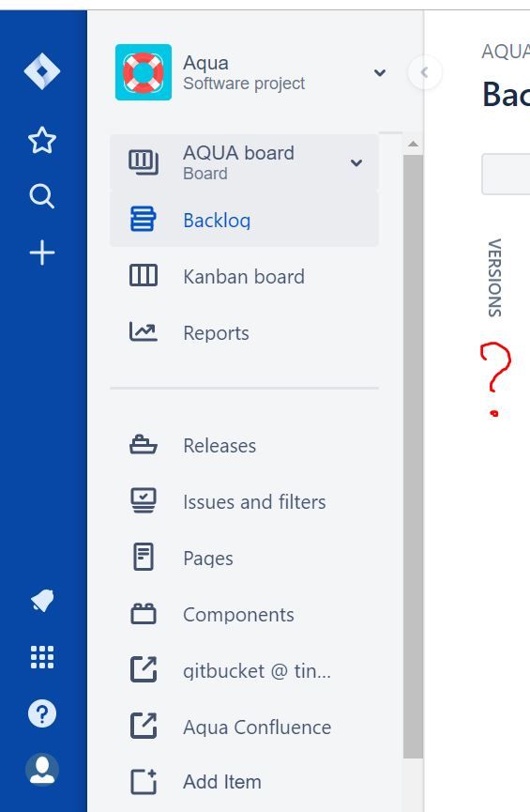Click the create plus icon

pos(42,253)
